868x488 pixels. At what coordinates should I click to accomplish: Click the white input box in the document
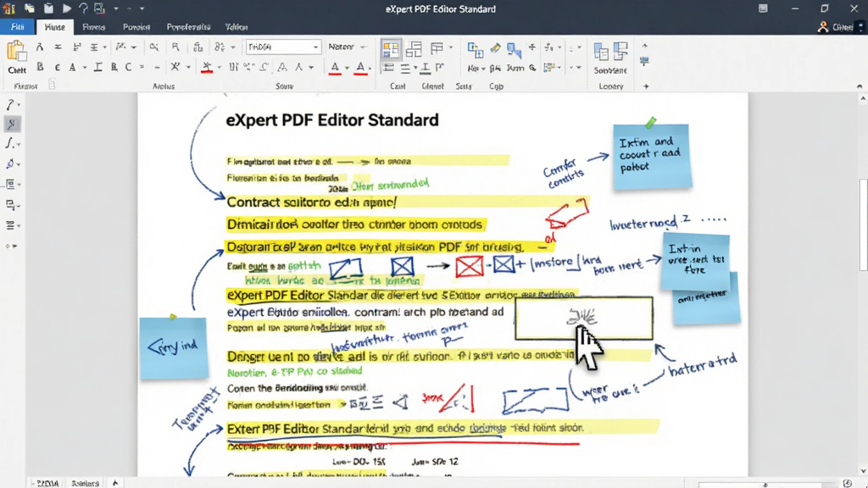[x=583, y=319]
